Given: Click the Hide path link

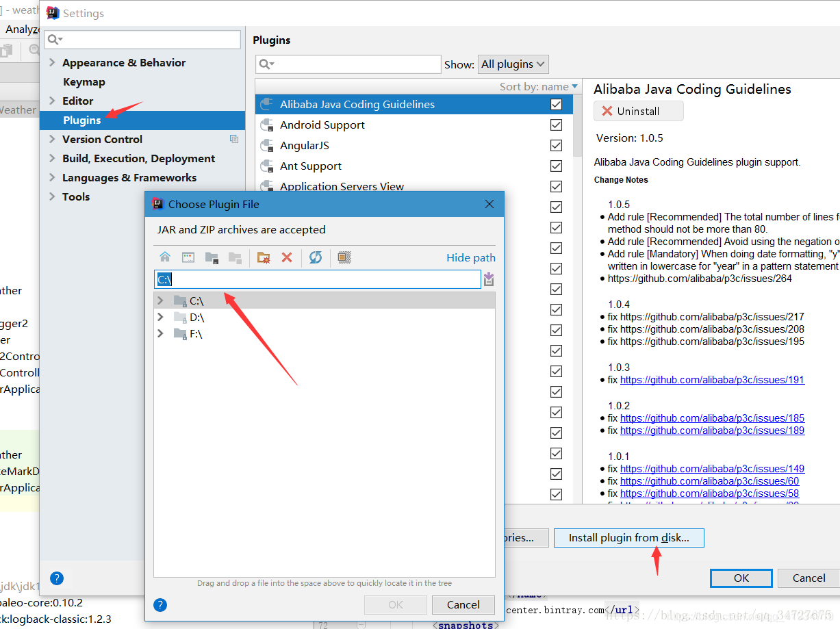Looking at the screenshot, I should coord(471,258).
